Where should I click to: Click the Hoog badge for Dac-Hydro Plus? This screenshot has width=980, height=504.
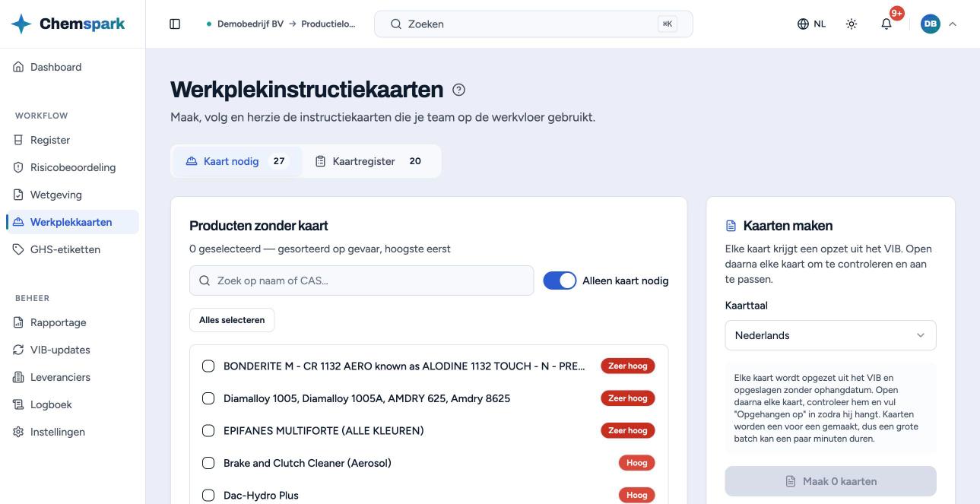(x=637, y=496)
